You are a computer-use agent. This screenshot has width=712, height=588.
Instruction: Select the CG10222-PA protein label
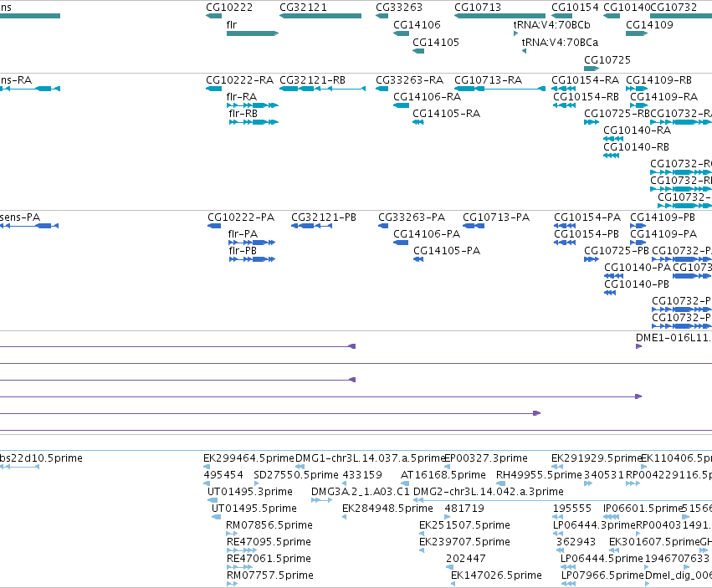click(241, 217)
